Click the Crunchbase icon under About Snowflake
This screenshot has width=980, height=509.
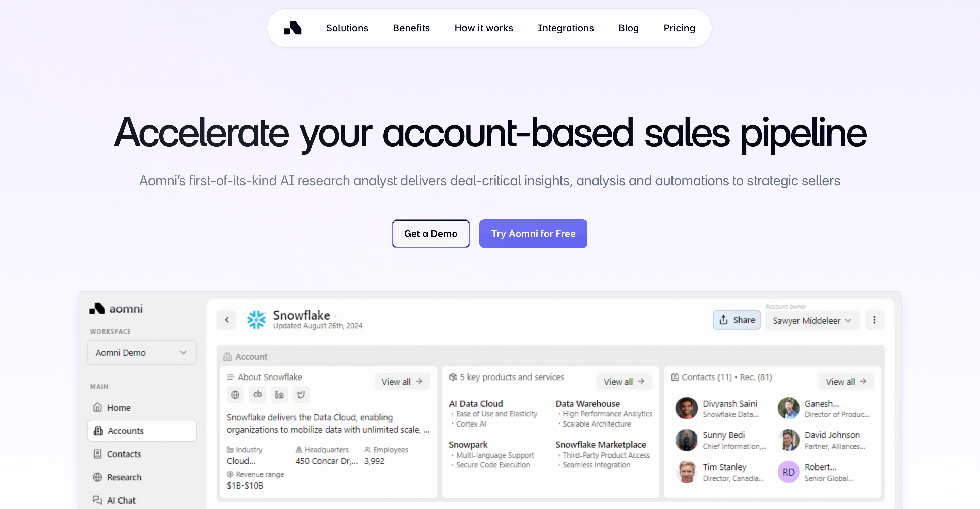257,395
